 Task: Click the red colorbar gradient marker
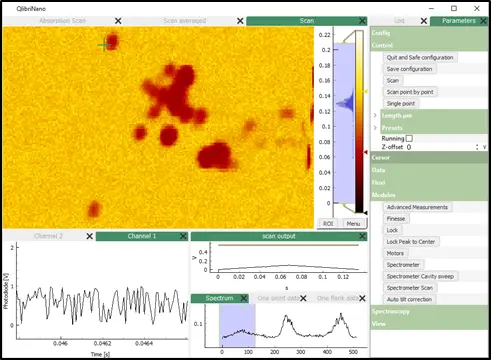click(366, 152)
